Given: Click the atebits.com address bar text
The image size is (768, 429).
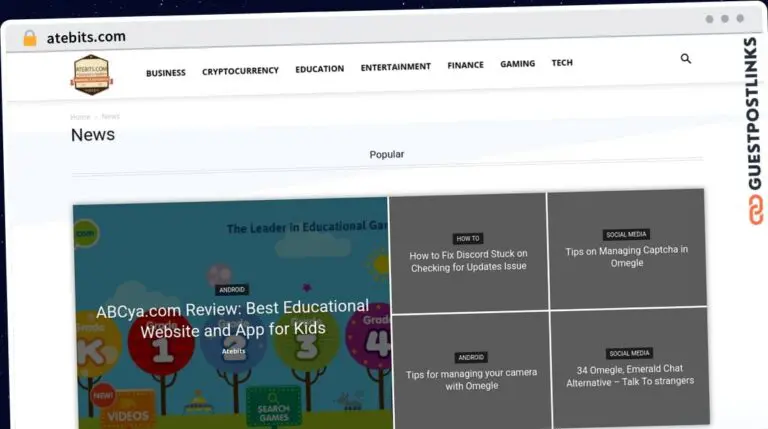Looking at the screenshot, I should [x=86, y=37].
